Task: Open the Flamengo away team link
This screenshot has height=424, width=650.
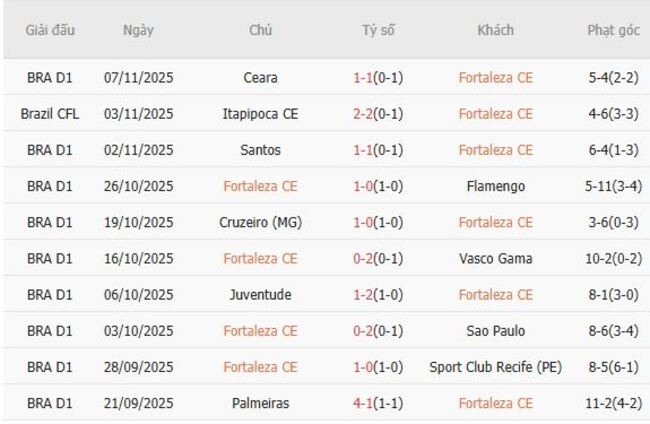Action: [495, 186]
